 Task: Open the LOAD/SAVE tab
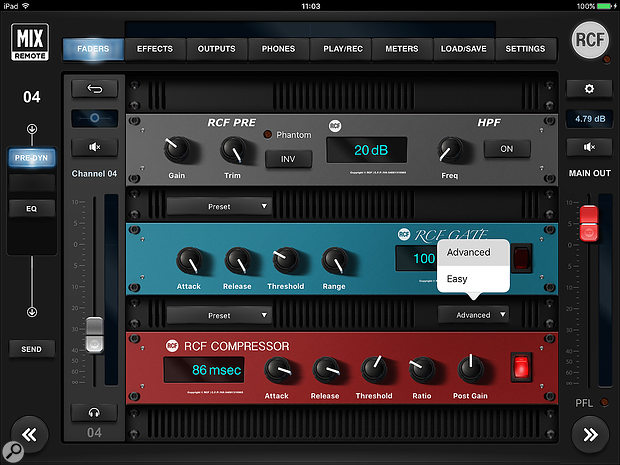464,49
